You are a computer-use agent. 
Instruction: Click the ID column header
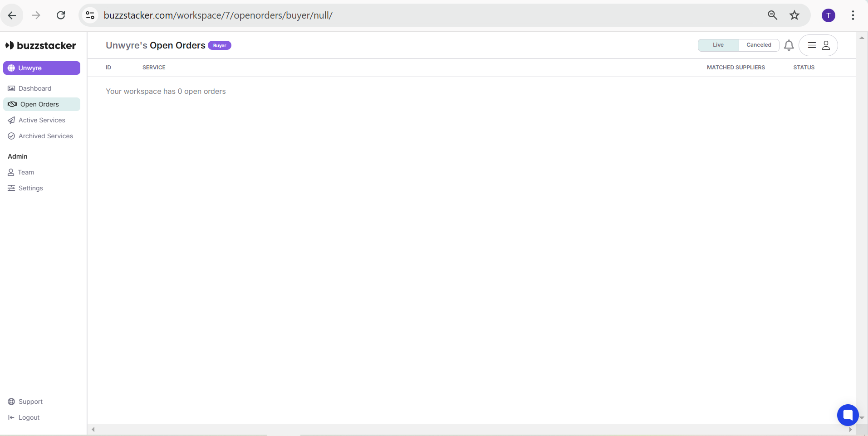click(x=108, y=68)
